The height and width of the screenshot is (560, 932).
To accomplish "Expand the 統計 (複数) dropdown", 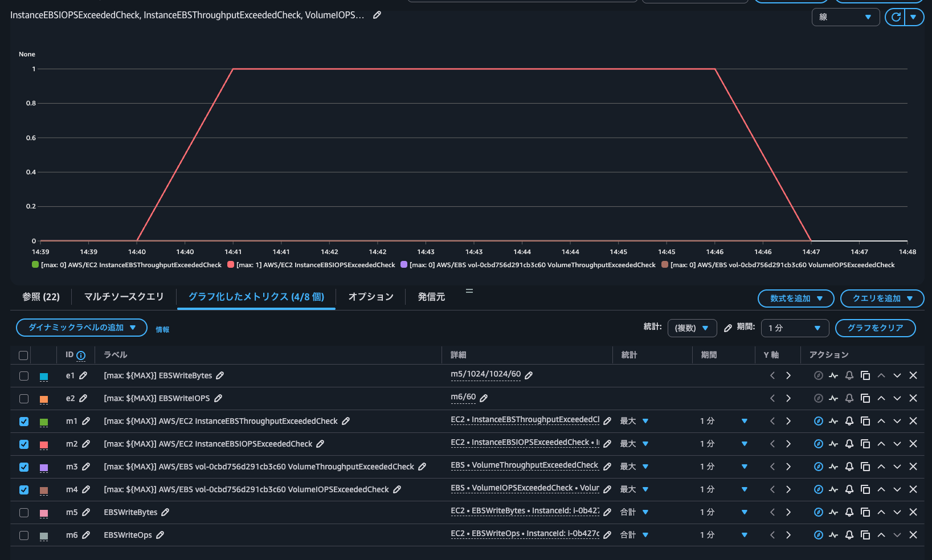I will (x=692, y=328).
